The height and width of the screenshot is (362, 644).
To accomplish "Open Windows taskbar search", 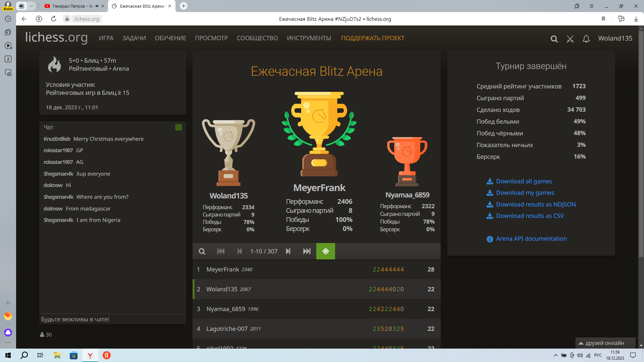I will pyautogui.click(x=24, y=355).
